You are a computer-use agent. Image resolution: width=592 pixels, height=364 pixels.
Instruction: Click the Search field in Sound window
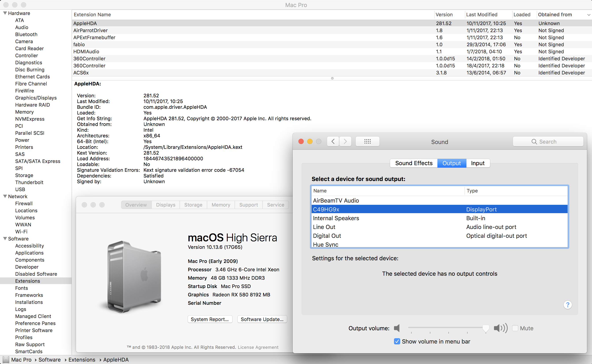(x=548, y=142)
